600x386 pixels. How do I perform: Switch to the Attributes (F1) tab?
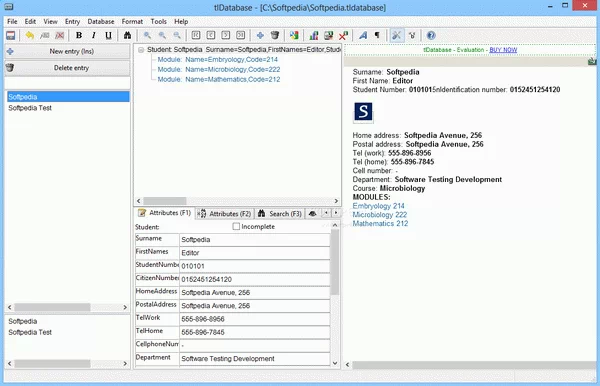(165, 213)
